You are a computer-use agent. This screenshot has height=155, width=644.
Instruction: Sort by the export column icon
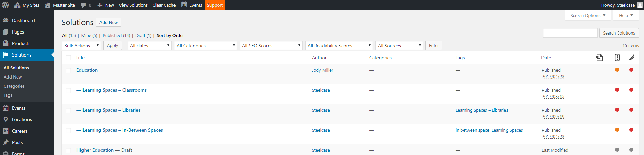pos(599,58)
